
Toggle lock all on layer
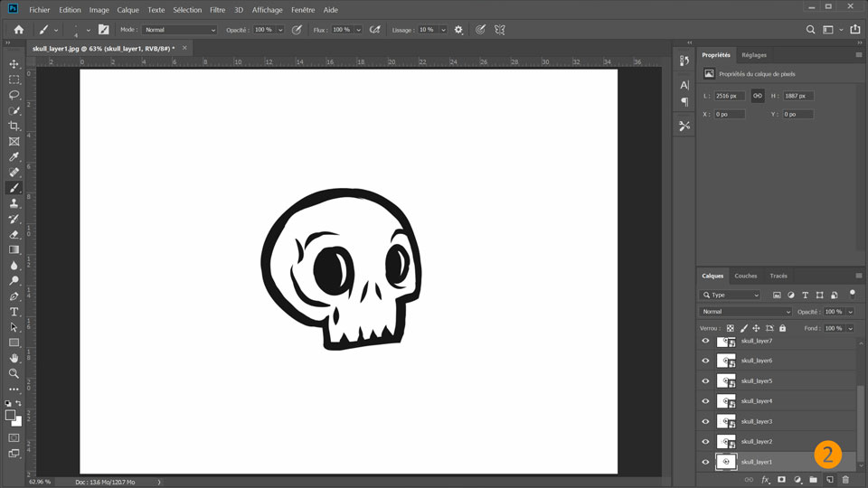point(782,328)
